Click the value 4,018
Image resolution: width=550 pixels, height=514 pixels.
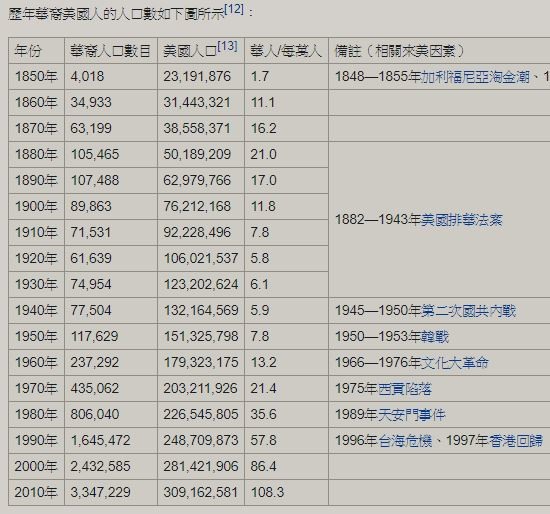[87, 76]
